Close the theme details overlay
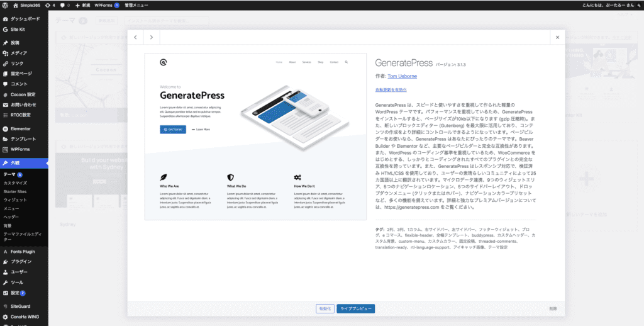Image resolution: width=644 pixels, height=326 pixels. click(x=557, y=37)
